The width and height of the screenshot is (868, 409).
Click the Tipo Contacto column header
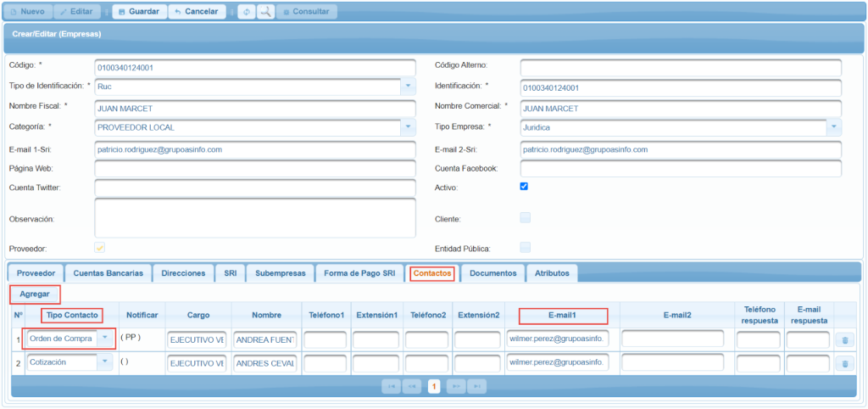[x=73, y=315]
